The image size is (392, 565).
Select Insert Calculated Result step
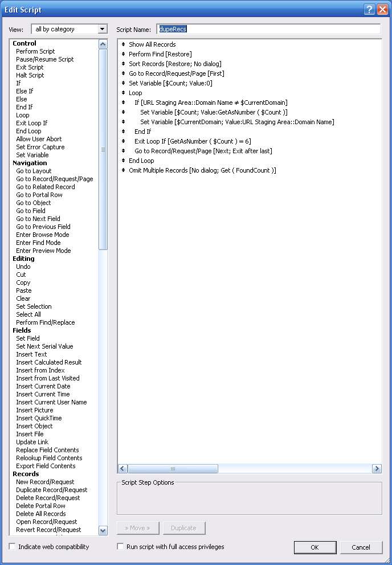pos(49,362)
